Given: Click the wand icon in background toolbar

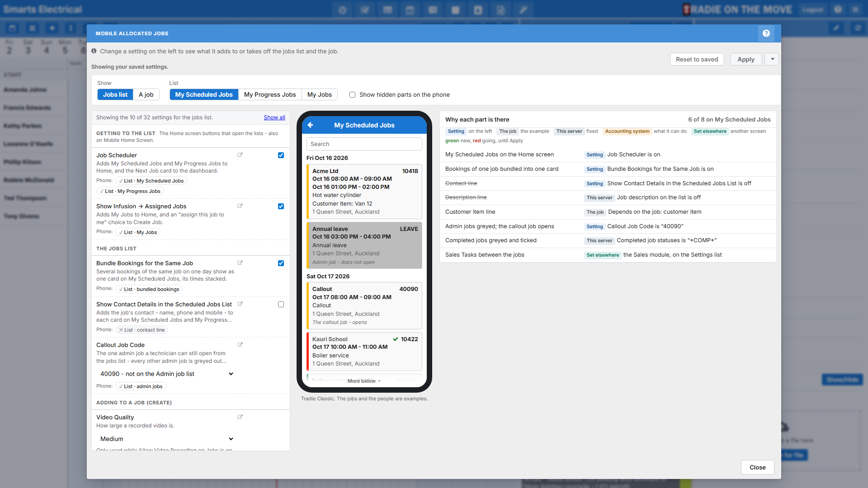Looking at the screenshot, I should (523, 10).
